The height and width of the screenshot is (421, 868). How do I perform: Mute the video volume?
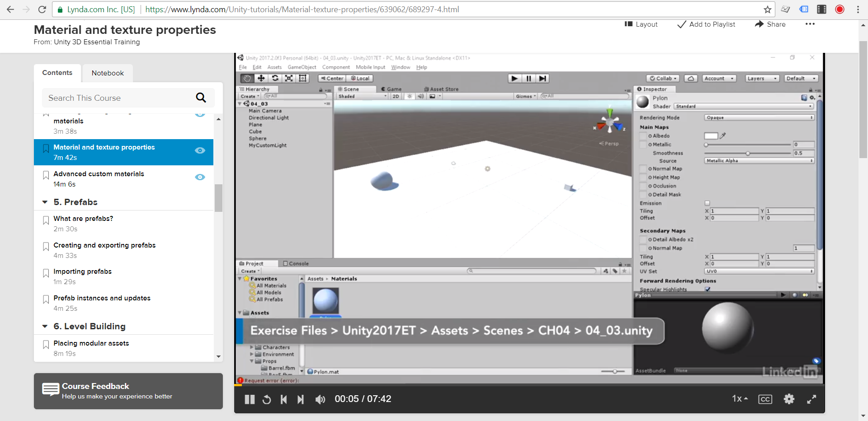point(320,399)
